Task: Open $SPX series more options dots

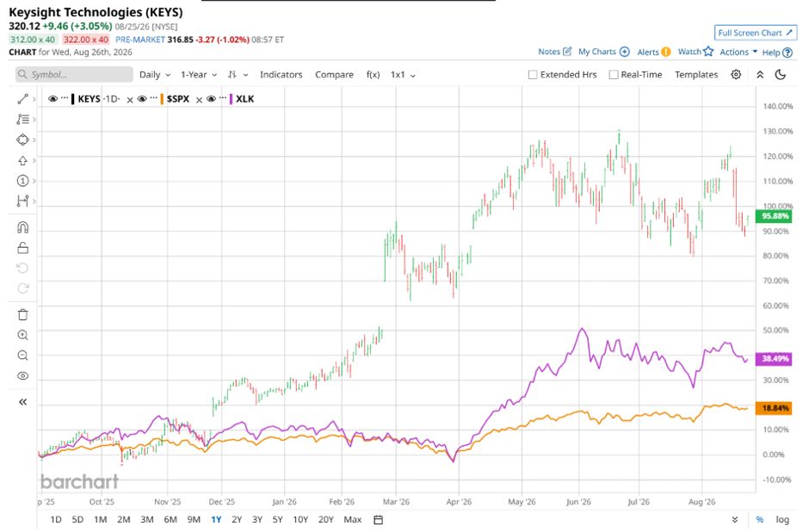Action: pos(154,97)
